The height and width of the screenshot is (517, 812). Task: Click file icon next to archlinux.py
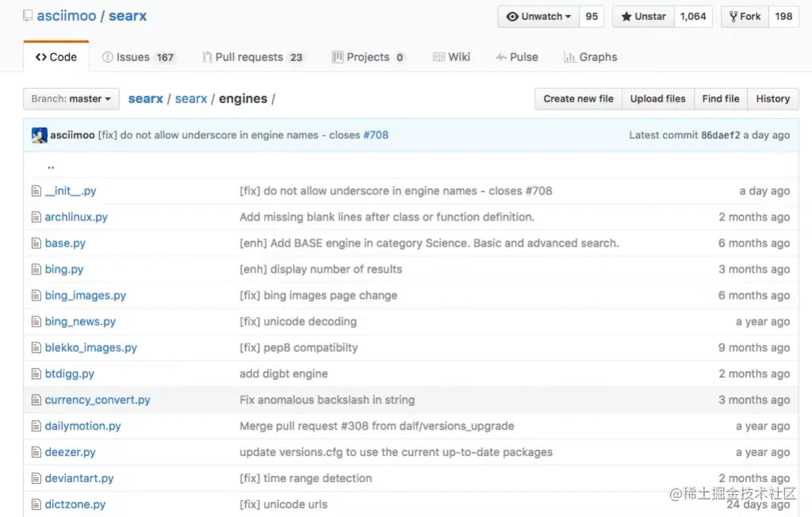(x=36, y=217)
